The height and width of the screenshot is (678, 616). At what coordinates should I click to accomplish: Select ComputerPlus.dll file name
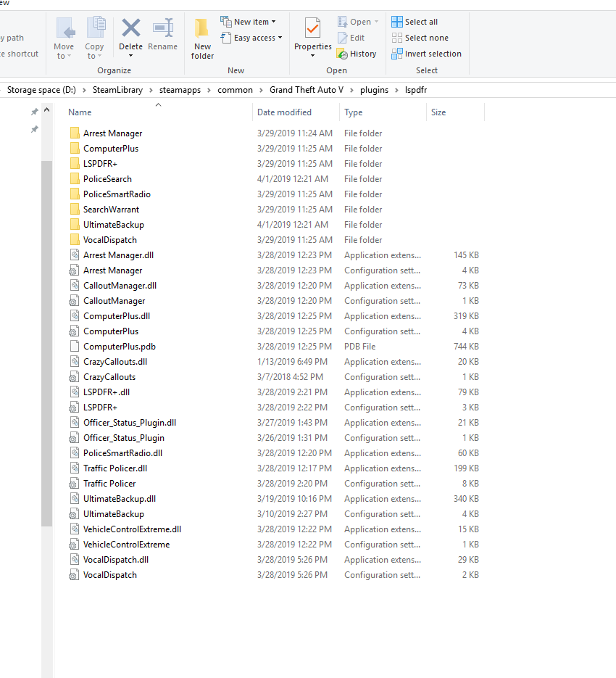[117, 316]
